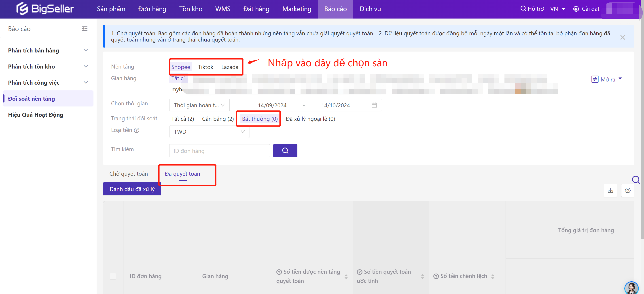The image size is (644, 294).
Task: Switch to the Đã quyết toán tab
Action: pos(182,174)
